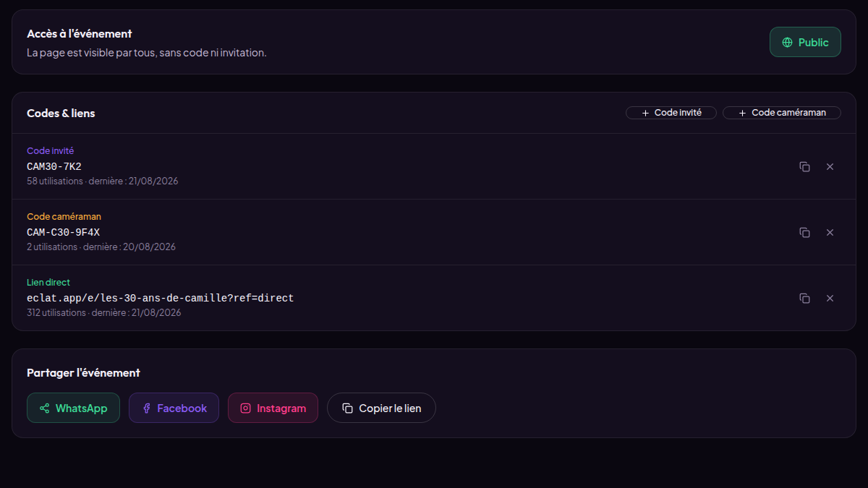The height and width of the screenshot is (488, 868).
Task: Copy the direct link URL
Action: [804, 298]
